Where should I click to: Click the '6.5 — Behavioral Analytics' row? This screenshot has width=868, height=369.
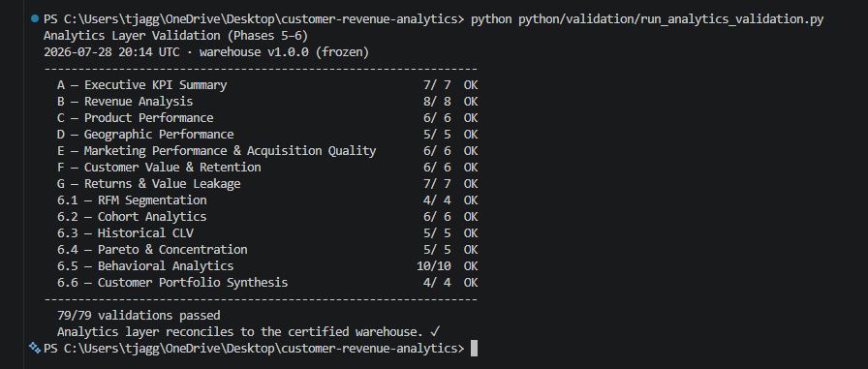click(x=267, y=266)
